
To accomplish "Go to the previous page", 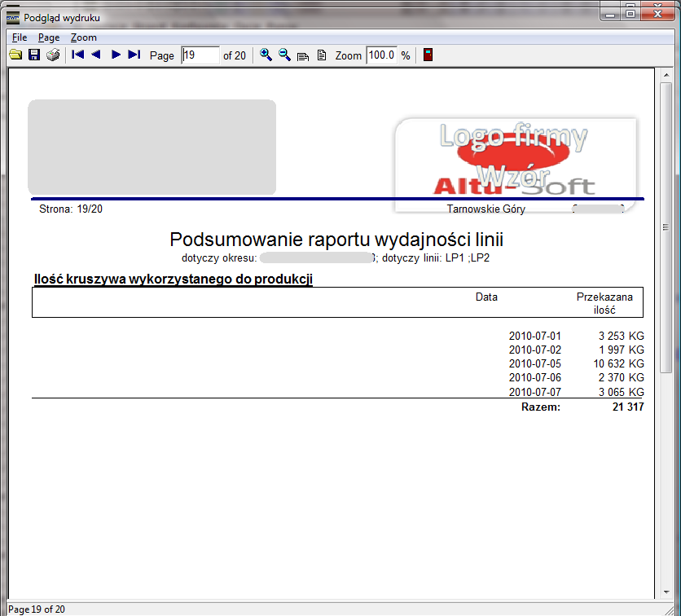I will click(x=96, y=55).
